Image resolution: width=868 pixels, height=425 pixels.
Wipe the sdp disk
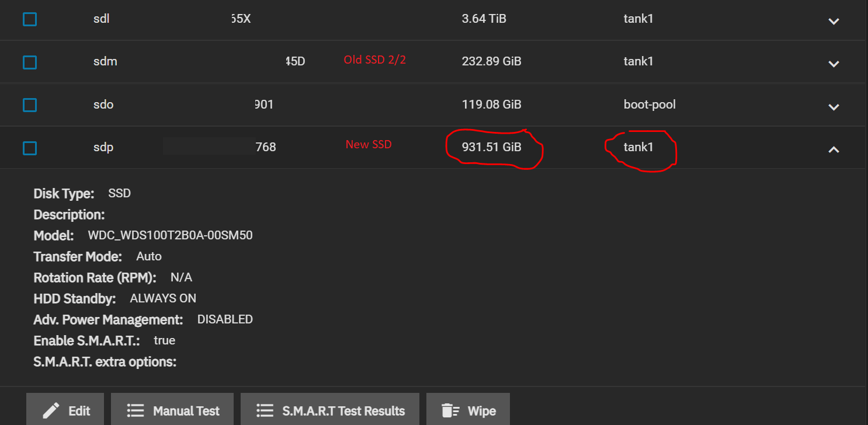click(468, 410)
